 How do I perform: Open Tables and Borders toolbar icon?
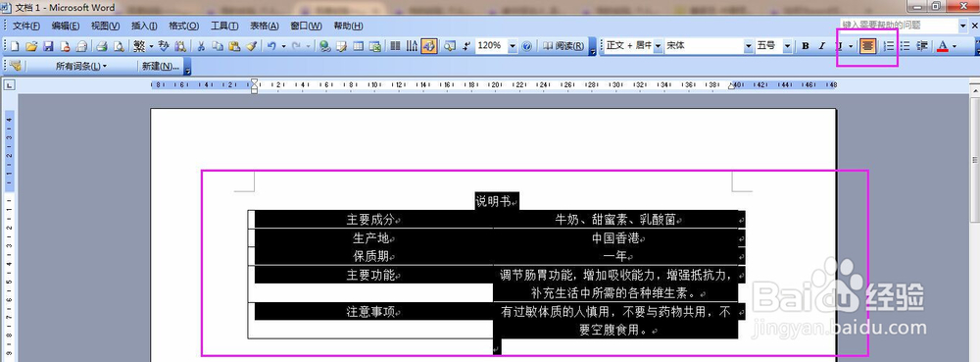click(342, 46)
